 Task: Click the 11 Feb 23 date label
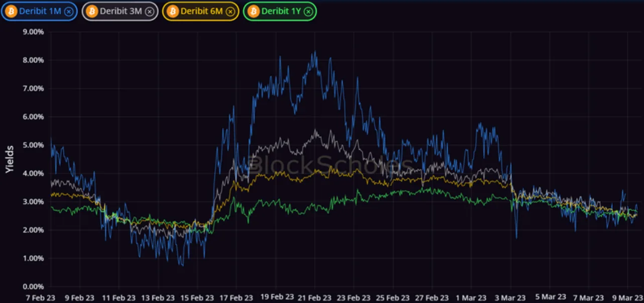pos(119,297)
